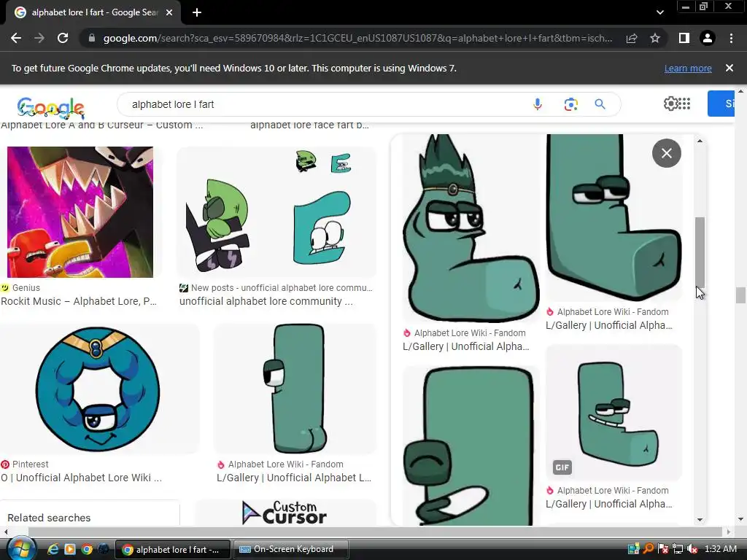Click the horizontal scrollbar left arrow

tap(6, 532)
